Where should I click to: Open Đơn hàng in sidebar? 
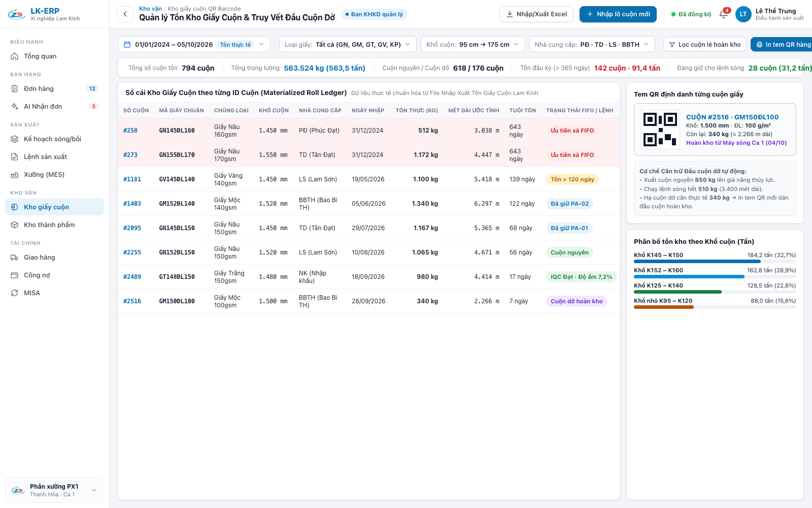54,89
